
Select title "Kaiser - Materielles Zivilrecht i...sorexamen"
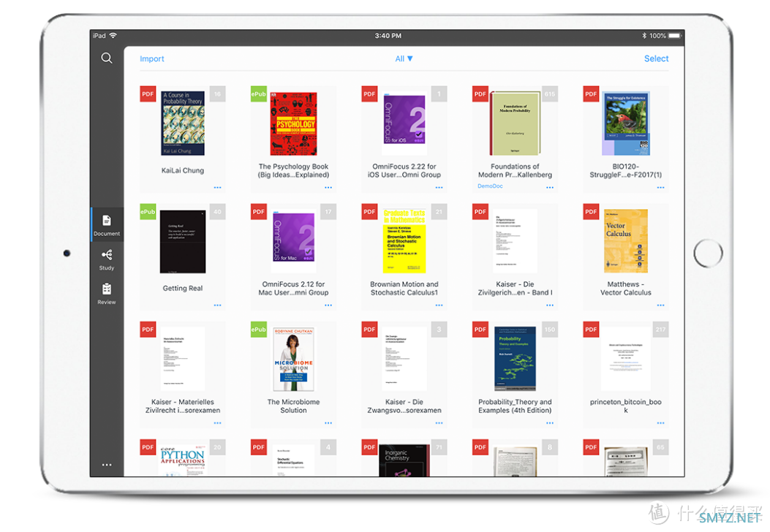[183, 406]
